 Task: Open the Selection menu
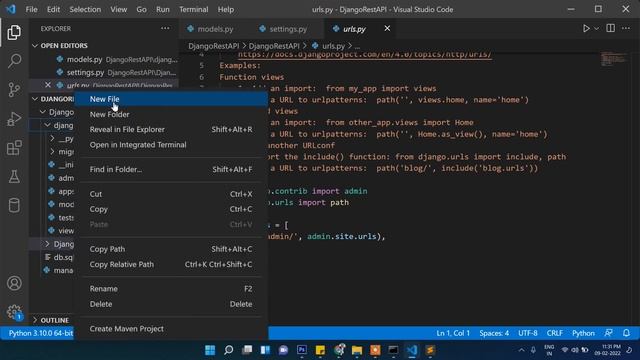(x=85, y=9)
